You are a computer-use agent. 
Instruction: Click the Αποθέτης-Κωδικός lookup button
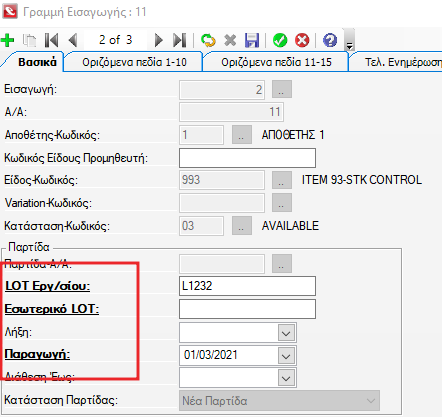(242, 135)
